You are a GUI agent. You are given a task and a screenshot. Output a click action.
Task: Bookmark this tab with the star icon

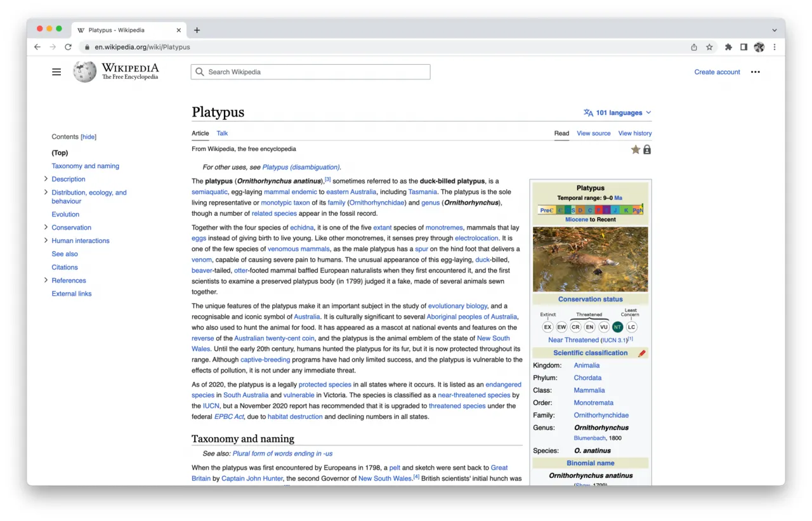tap(709, 47)
